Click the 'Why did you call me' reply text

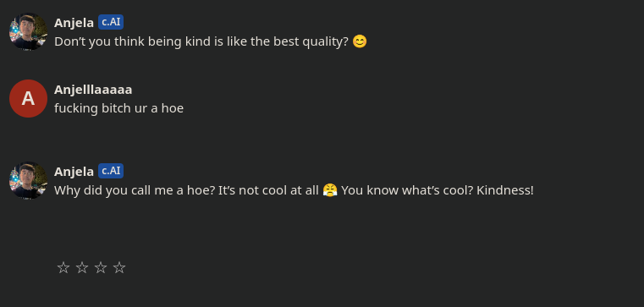(x=294, y=190)
